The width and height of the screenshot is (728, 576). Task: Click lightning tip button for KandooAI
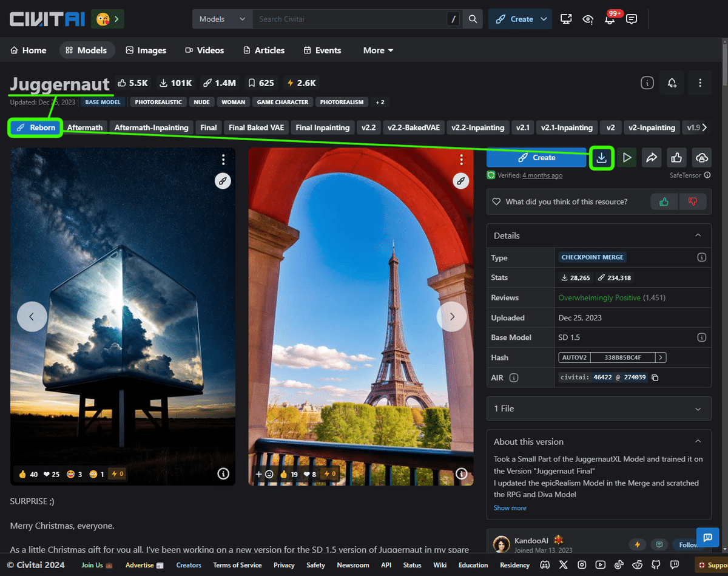[x=637, y=544]
